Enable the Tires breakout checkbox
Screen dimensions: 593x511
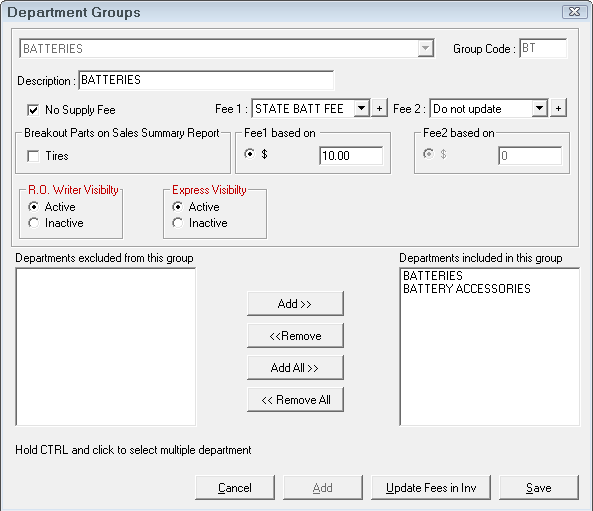(33, 156)
